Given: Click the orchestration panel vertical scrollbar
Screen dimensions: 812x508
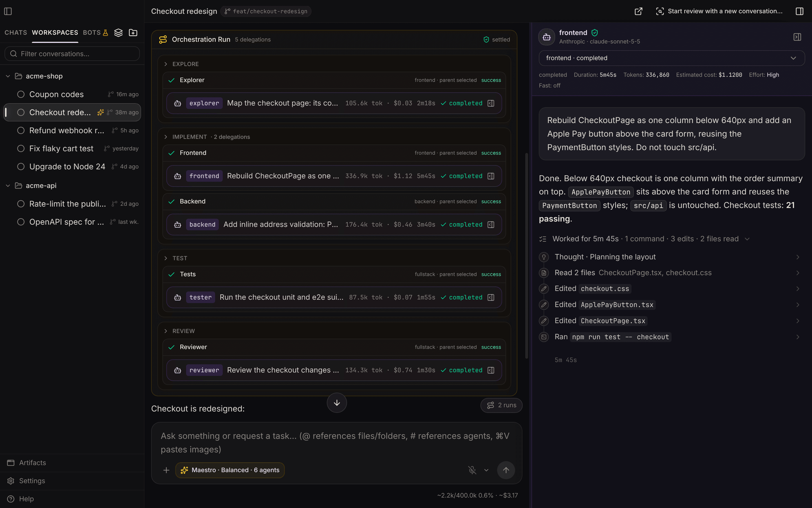Looking at the screenshot, I should click(526, 255).
